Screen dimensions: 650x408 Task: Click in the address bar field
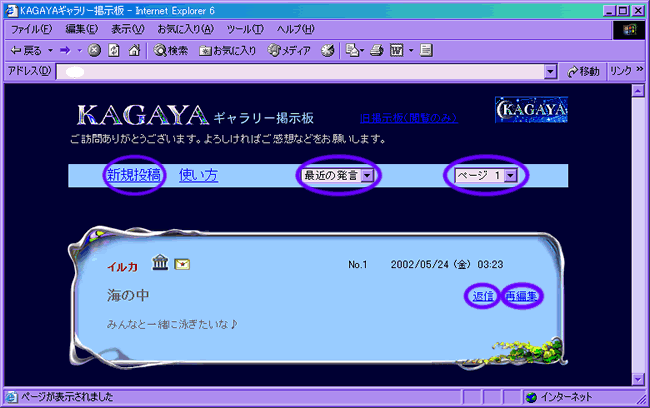tap(301, 72)
